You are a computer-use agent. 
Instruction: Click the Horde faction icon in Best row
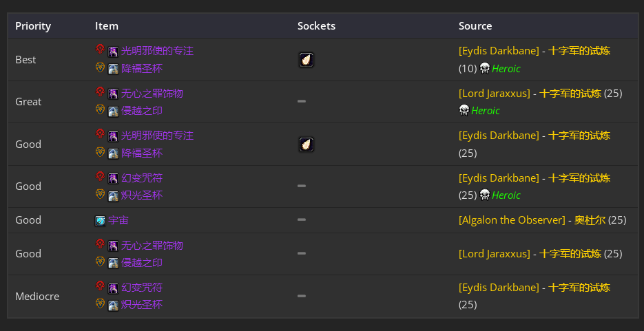click(100, 50)
